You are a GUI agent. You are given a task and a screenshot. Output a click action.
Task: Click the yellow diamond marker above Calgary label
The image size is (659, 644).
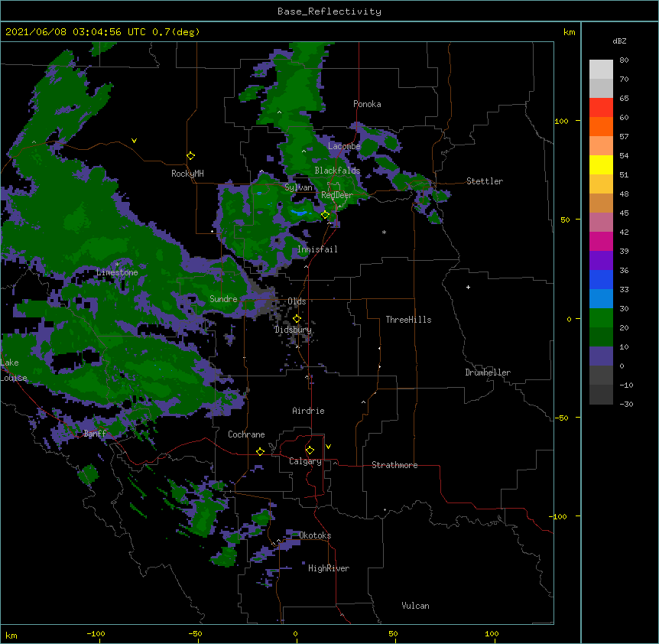pos(310,450)
